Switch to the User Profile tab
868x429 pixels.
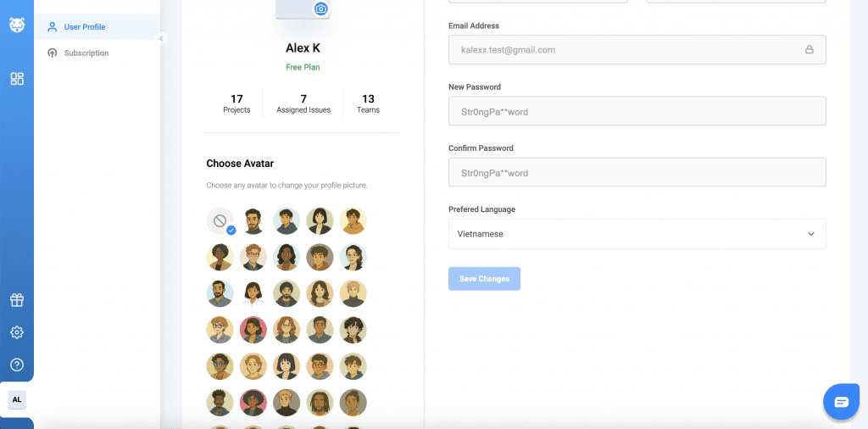tap(84, 27)
